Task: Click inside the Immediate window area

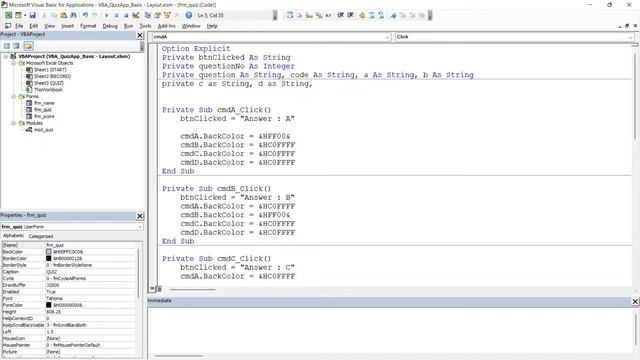Action: coord(391,330)
